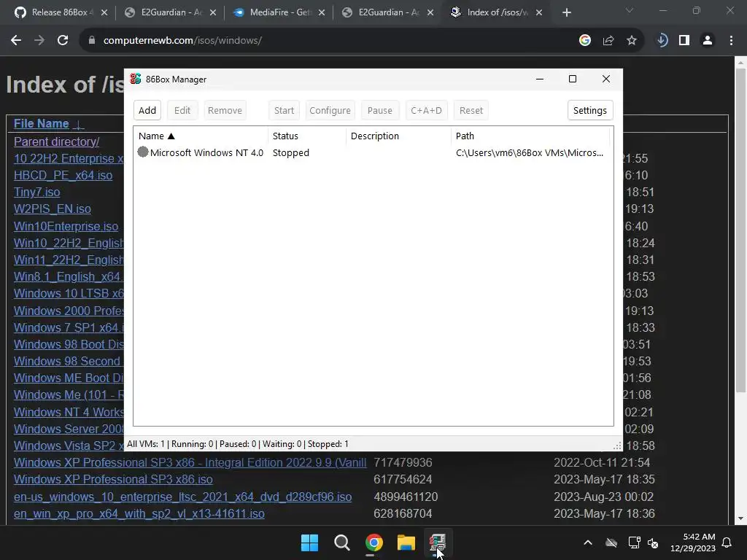This screenshot has width=747, height=560.
Task: Close the Release 86Box tab
Action: click(x=104, y=13)
